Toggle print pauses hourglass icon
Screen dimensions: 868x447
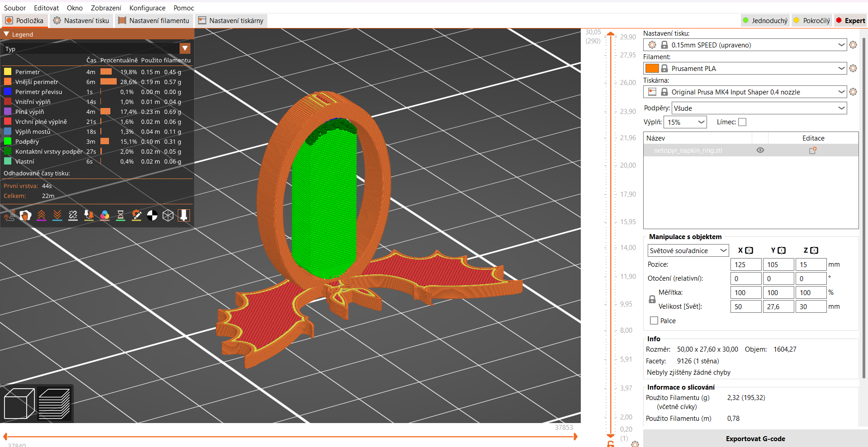point(120,216)
